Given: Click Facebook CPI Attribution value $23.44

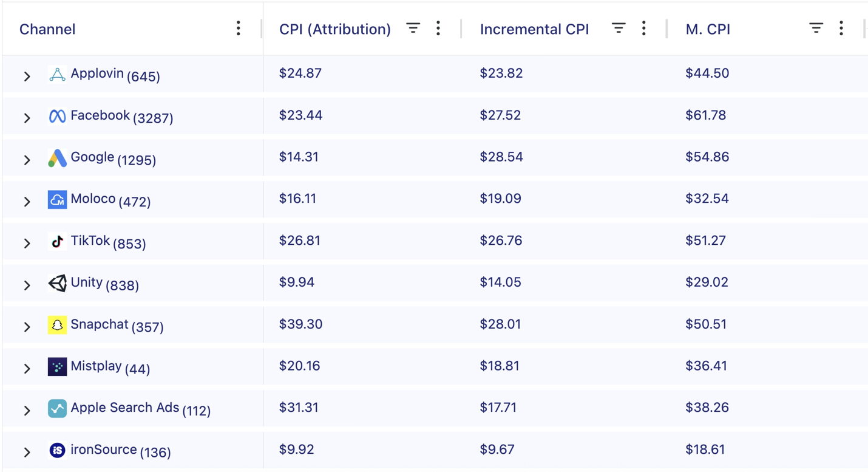Looking at the screenshot, I should click(301, 115).
